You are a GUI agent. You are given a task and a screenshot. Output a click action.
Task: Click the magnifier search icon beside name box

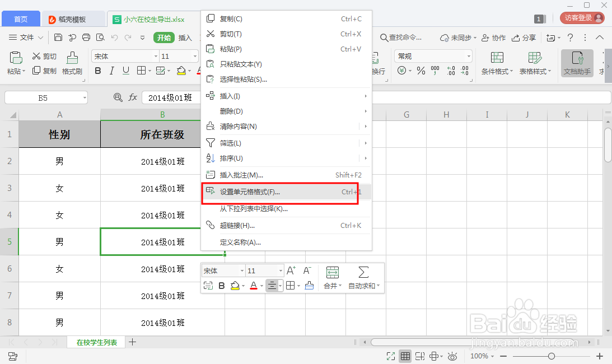point(118,97)
